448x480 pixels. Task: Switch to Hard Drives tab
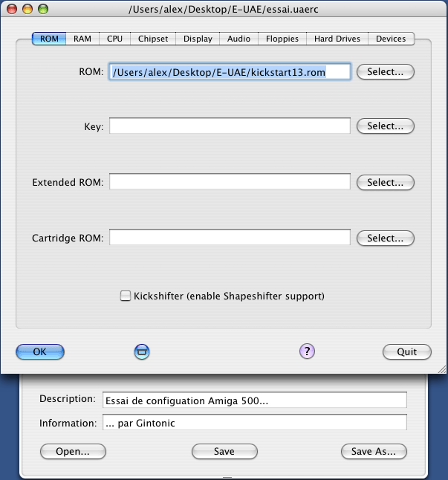point(337,39)
